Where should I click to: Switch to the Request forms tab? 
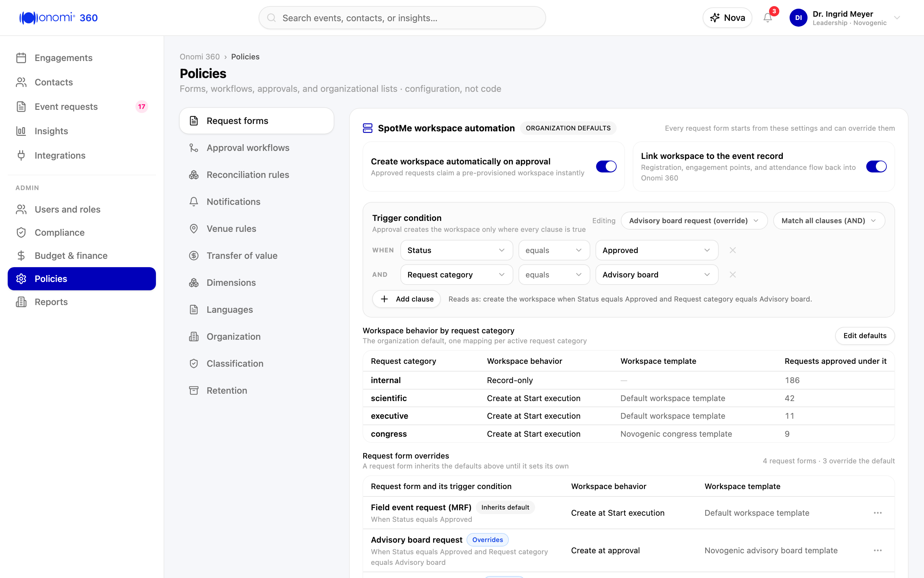(257, 121)
